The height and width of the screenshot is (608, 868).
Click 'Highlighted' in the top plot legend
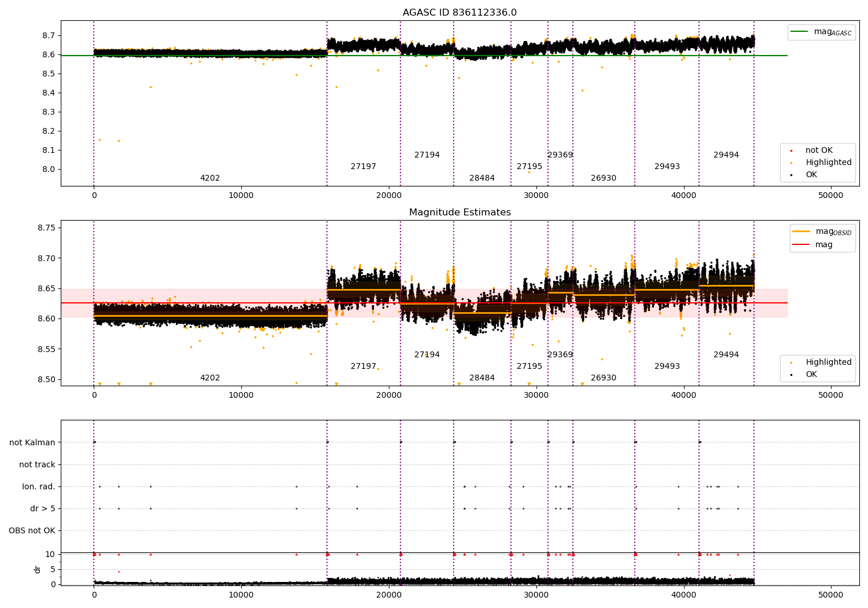828,163
